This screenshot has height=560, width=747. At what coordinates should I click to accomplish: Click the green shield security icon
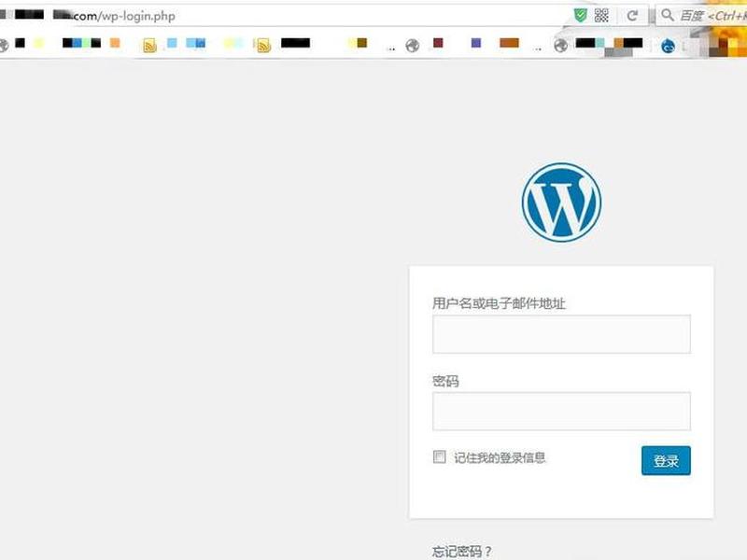(x=580, y=16)
